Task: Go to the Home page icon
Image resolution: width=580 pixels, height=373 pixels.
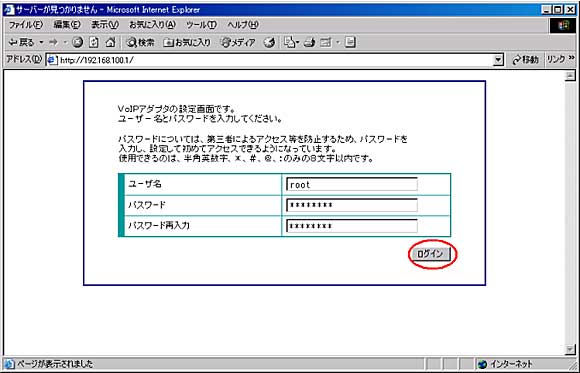Action: 110,43
